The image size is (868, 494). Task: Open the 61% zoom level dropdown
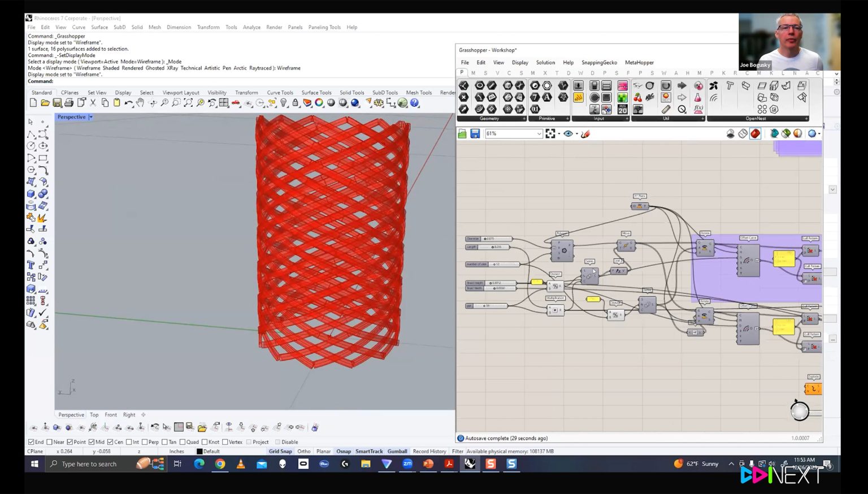click(539, 134)
